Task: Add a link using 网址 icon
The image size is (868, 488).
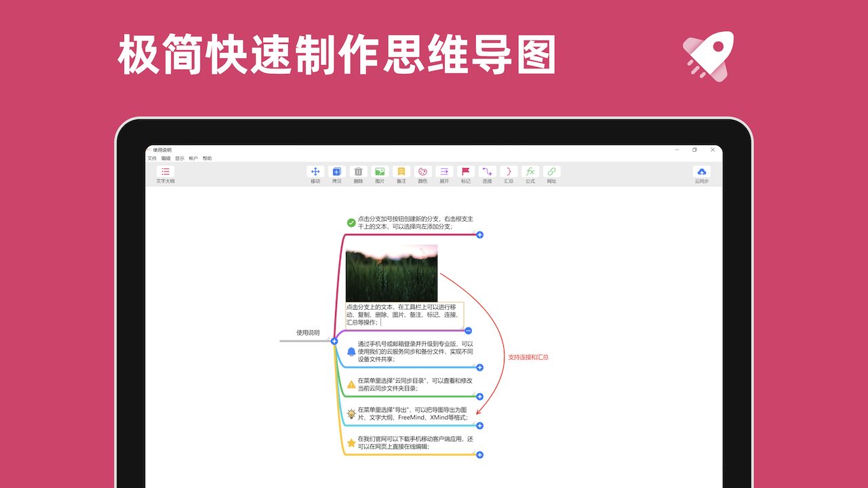Action: click(551, 172)
